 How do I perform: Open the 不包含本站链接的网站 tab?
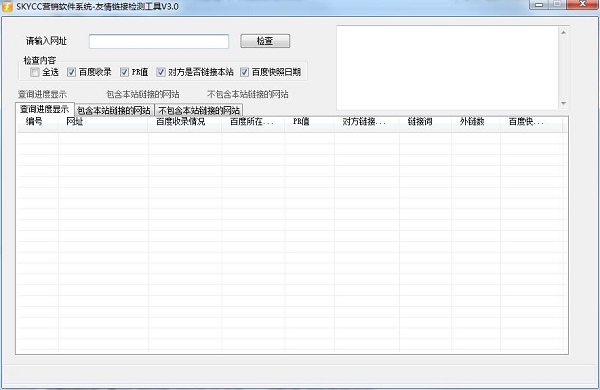199,111
